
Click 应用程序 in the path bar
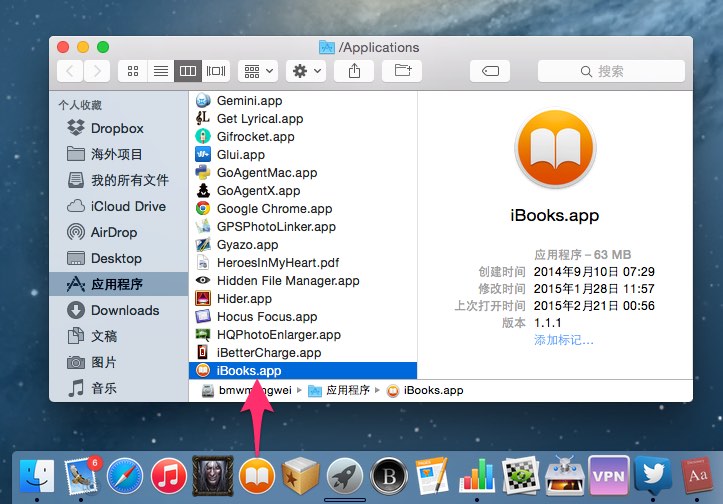(x=340, y=391)
